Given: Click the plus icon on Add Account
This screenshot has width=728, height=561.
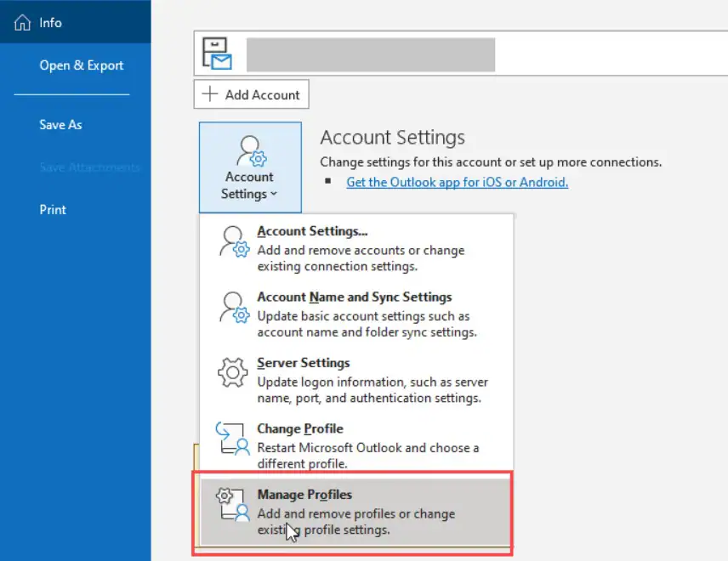Looking at the screenshot, I should [x=211, y=95].
